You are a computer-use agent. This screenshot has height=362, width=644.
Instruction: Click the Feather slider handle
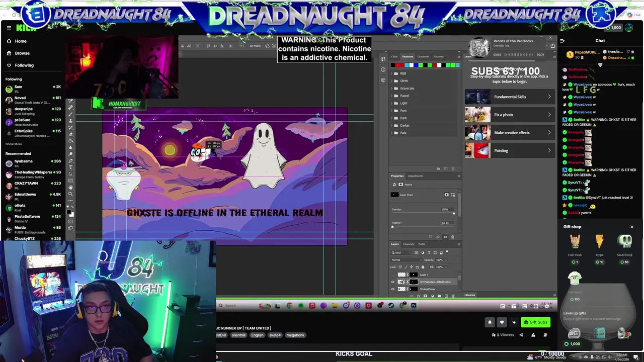(392, 227)
